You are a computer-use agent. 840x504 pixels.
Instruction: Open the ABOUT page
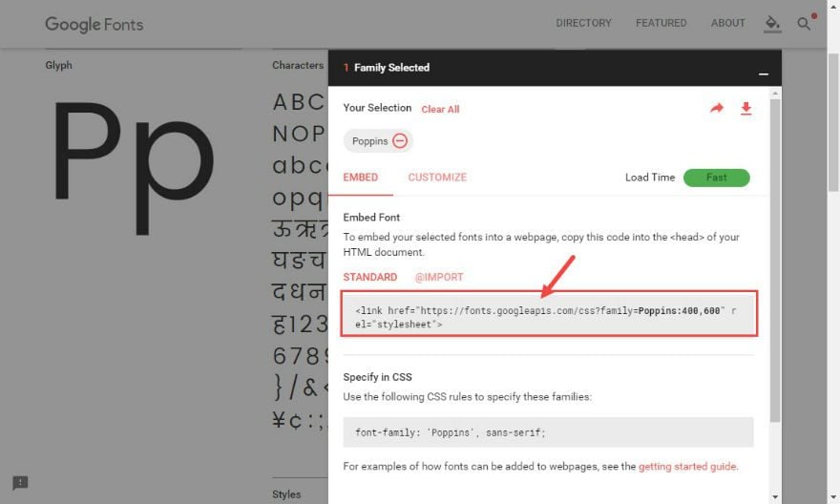[727, 23]
